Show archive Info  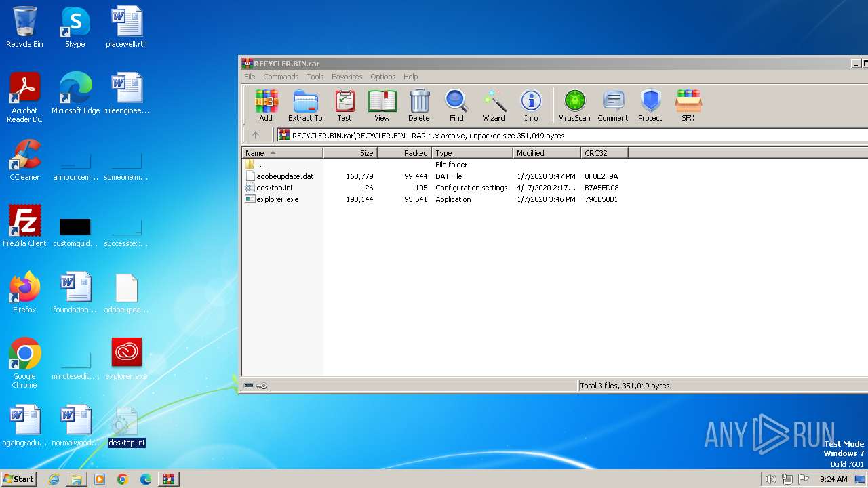(531, 106)
